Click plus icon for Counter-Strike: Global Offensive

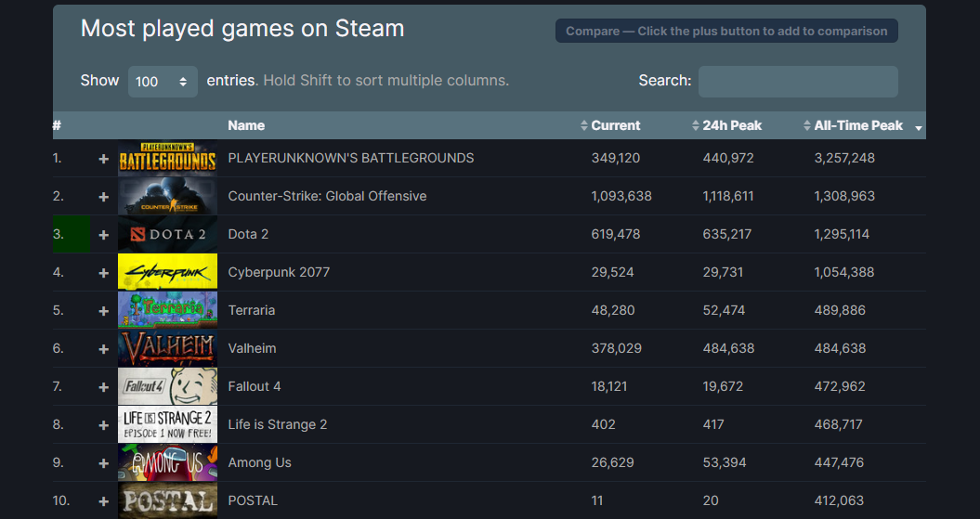(104, 198)
